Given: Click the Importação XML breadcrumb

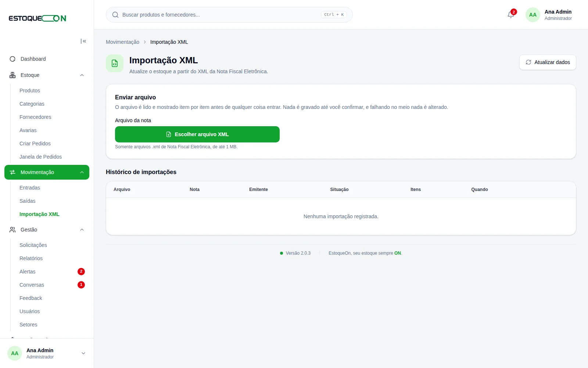Looking at the screenshot, I should [x=169, y=42].
